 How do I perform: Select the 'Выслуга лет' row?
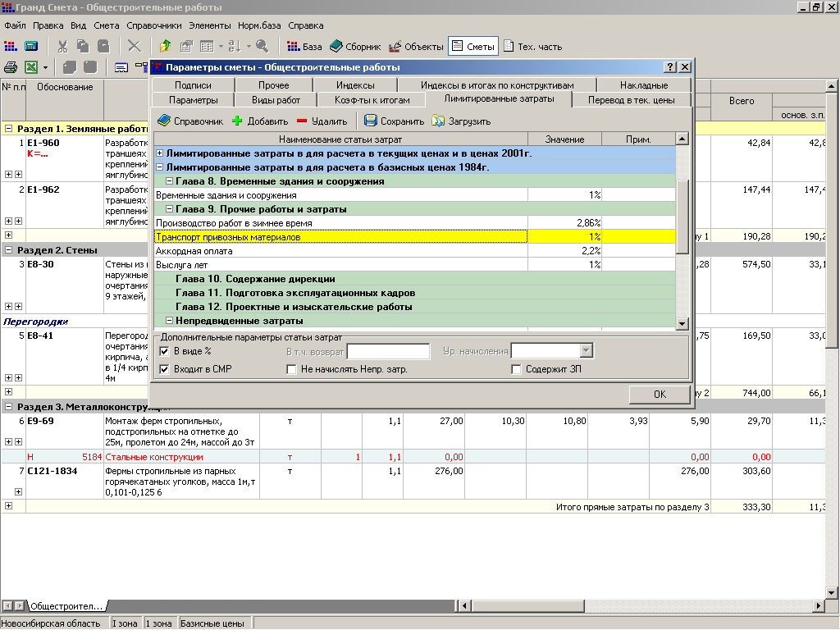coord(414,265)
